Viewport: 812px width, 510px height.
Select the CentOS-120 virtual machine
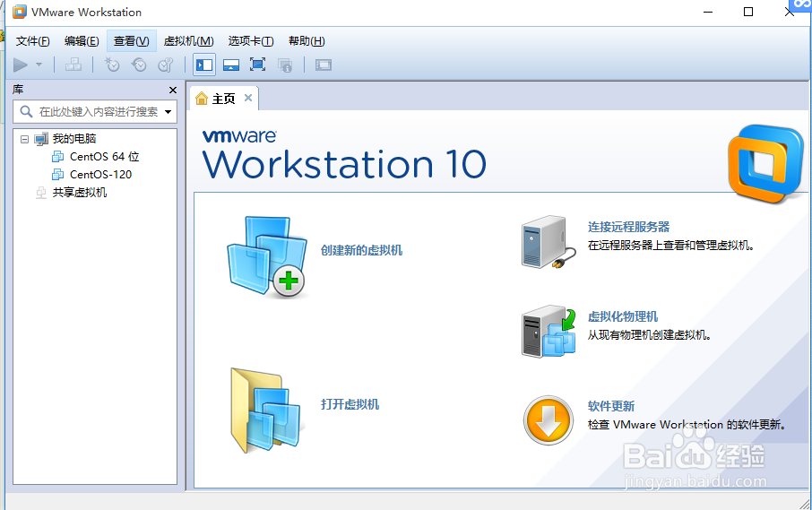click(101, 175)
